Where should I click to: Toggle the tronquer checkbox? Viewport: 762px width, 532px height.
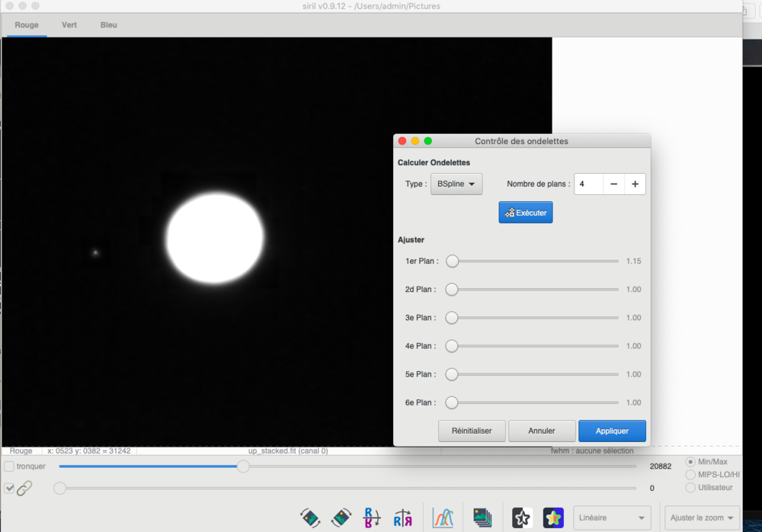click(8, 466)
